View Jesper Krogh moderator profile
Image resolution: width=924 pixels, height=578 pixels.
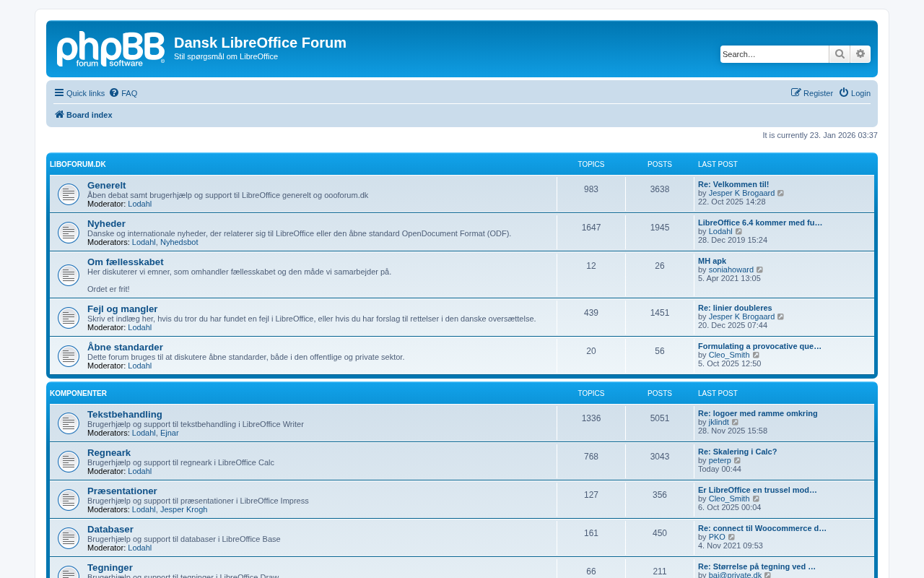tap(183, 509)
